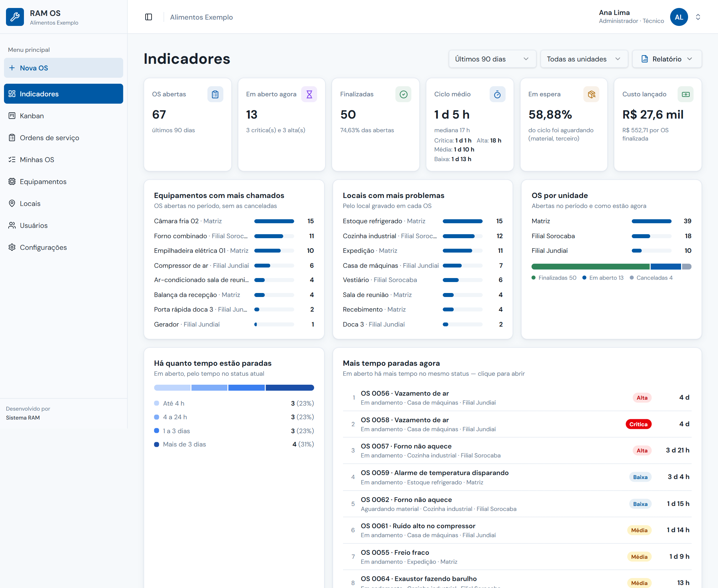Click the Ciclo médio stopwatch icon
Image resolution: width=718 pixels, height=588 pixels.
497,94
